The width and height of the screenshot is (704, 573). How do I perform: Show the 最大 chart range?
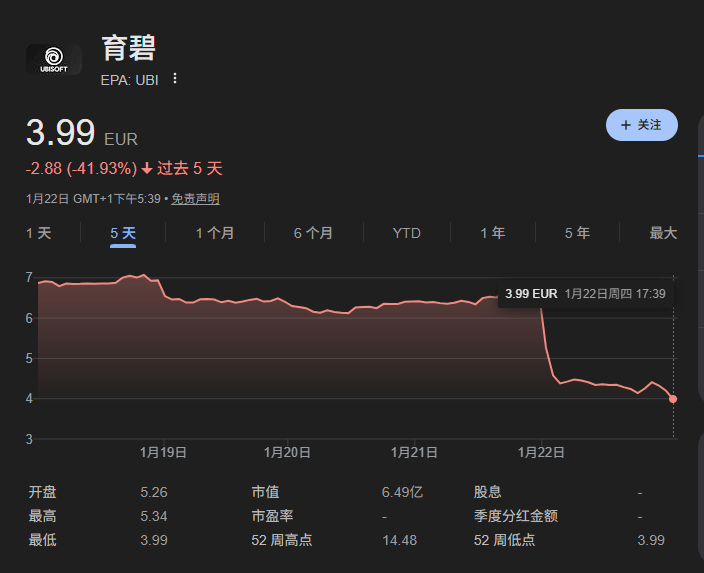(x=663, y=233)
